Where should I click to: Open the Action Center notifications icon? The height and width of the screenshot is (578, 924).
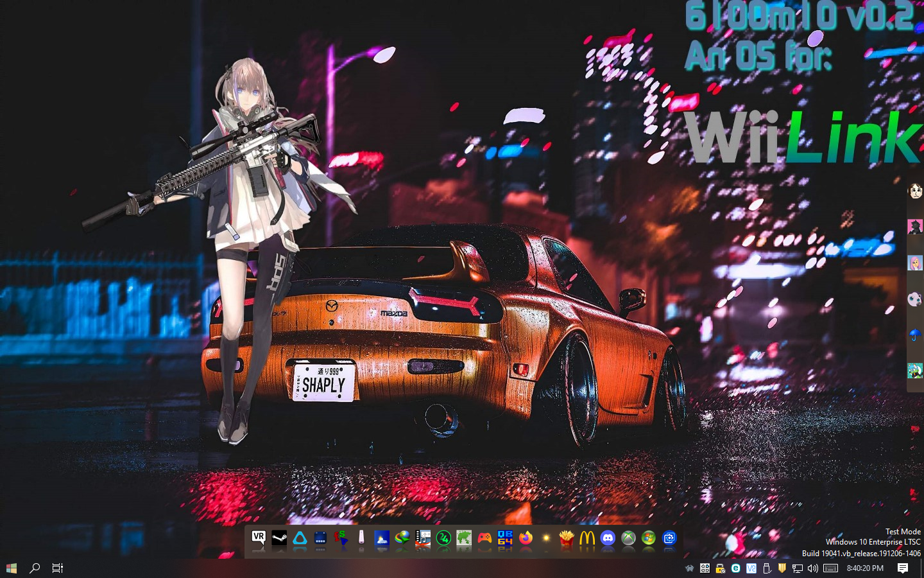point(903,568)
